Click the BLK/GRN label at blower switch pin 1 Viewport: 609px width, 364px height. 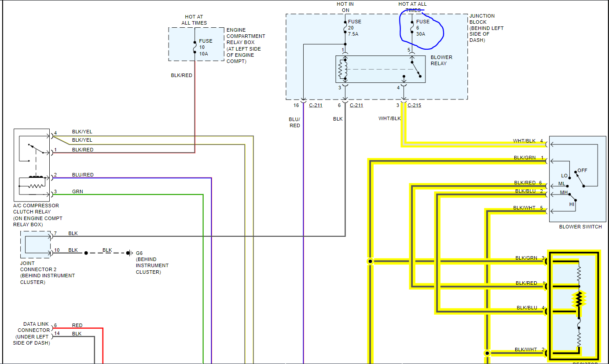(525, 158)
